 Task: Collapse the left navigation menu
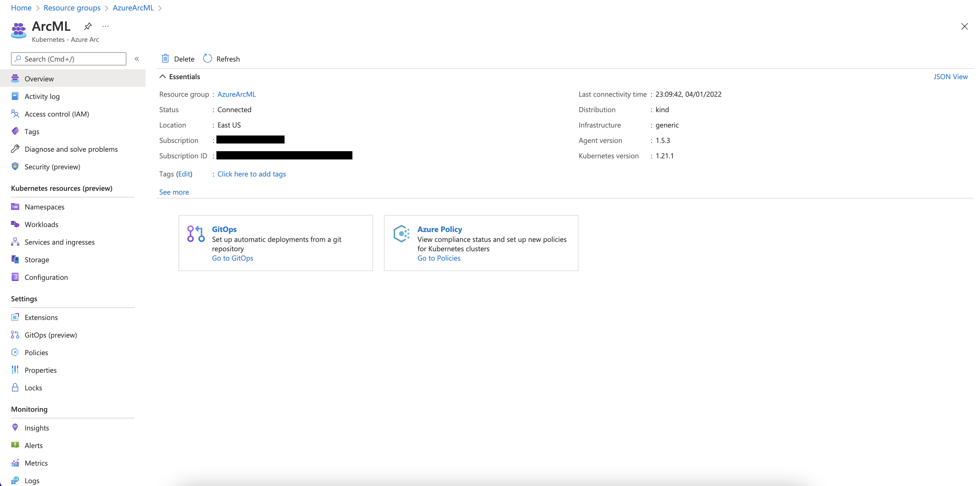pos(137,59)
